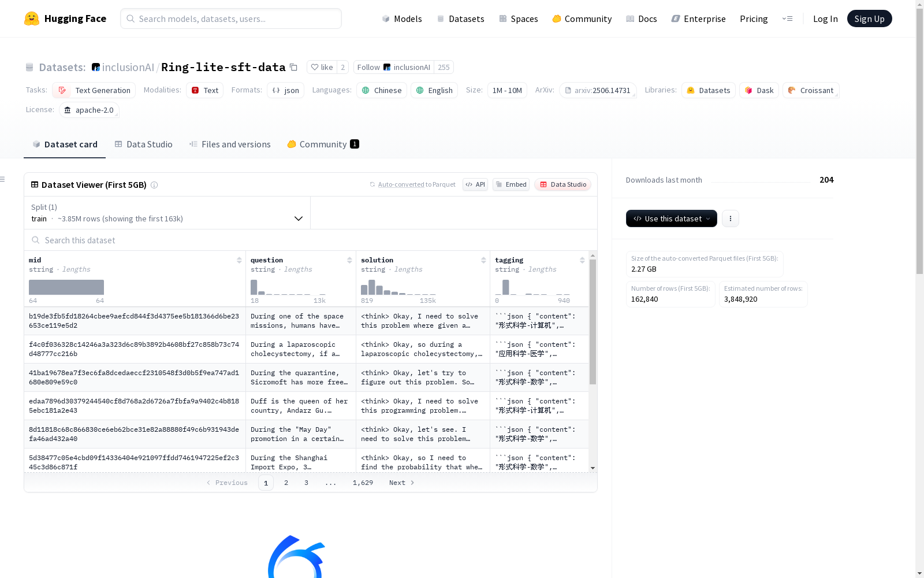The image size is (924, 578).
Task: Open the Files and versions tab
Action: 230,144
